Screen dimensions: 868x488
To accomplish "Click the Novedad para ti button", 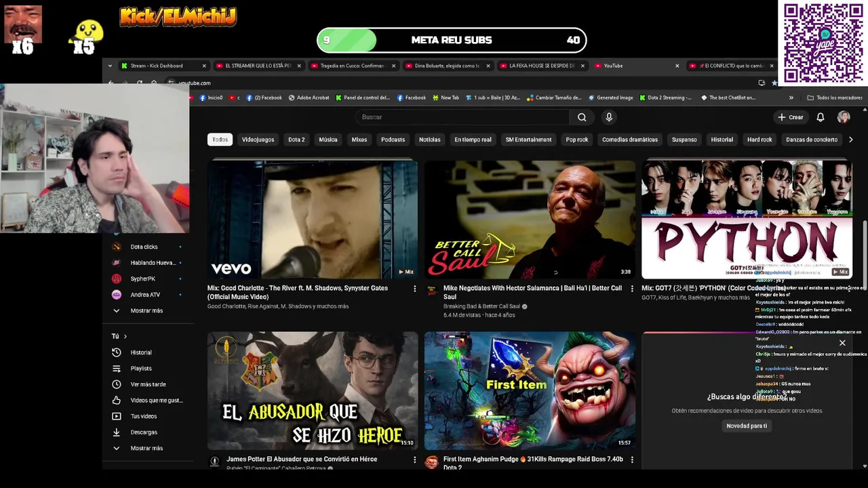I will click(x=747, y=426).
